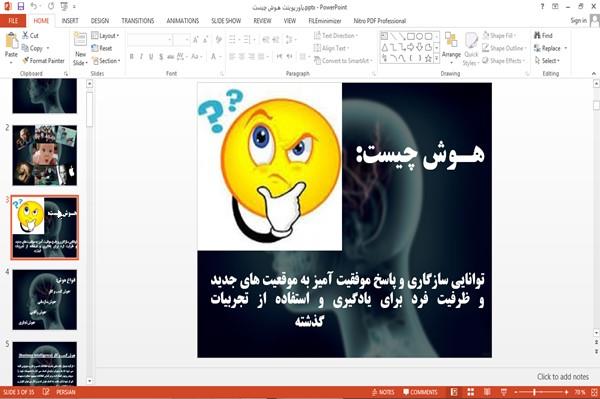Select slide 4 thumbnail
600x399 pixels.
pyautogui.click(x=44, y=300)
